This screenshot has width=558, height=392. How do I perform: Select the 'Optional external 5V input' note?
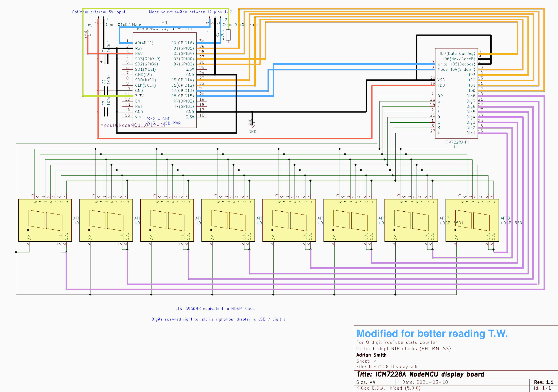point(98,12)
